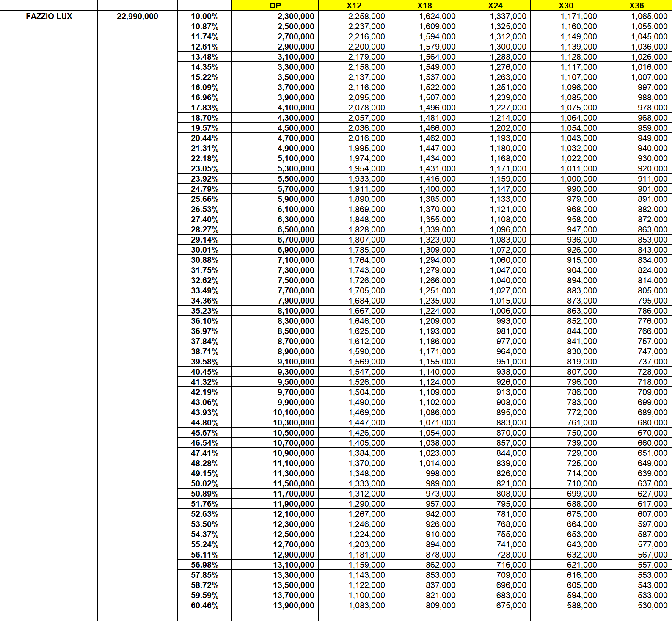Image resolution: width=672 pixels, height=621 pixels.
Task: Select DP cell 9,100,000
Action: 275,362
